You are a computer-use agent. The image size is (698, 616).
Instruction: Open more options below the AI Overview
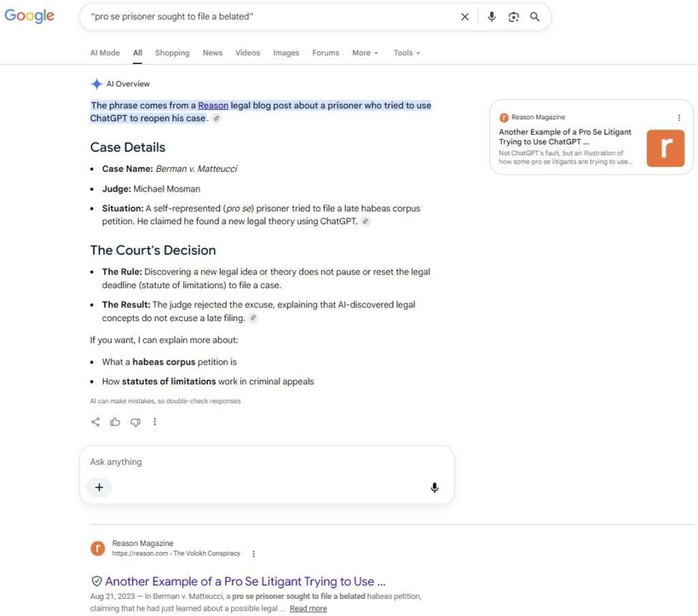tap(155, 422)
